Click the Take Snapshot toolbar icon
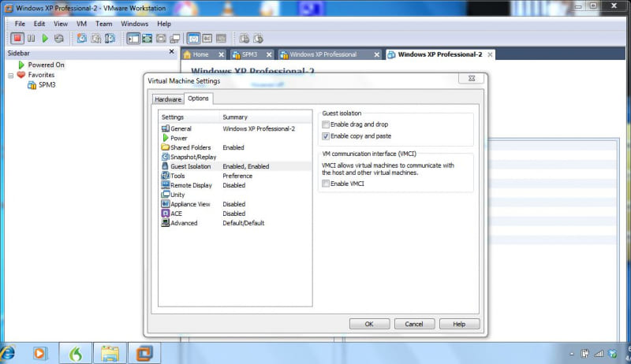 tap(82, 39)
